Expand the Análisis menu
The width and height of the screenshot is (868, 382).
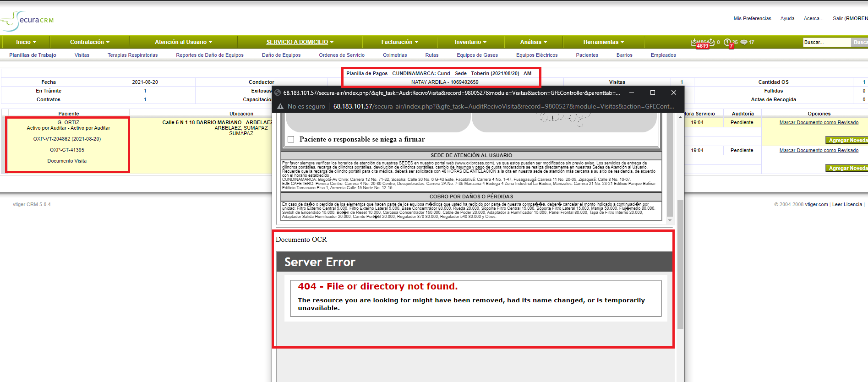(534, 42)
